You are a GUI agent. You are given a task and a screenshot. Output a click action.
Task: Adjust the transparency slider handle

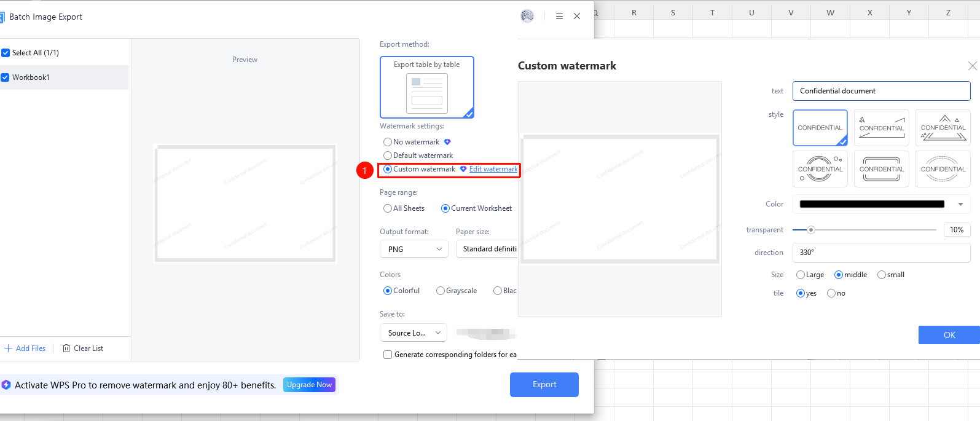tap(811, 230)
